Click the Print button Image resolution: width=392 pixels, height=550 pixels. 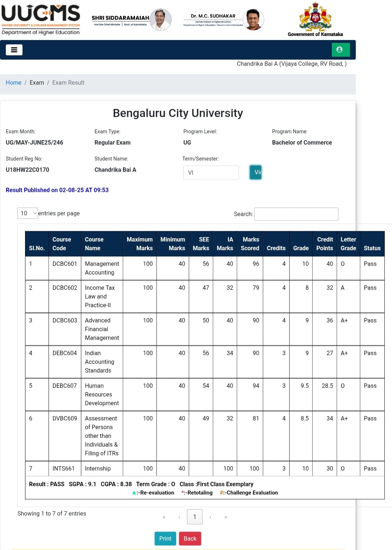coord(165,538)
